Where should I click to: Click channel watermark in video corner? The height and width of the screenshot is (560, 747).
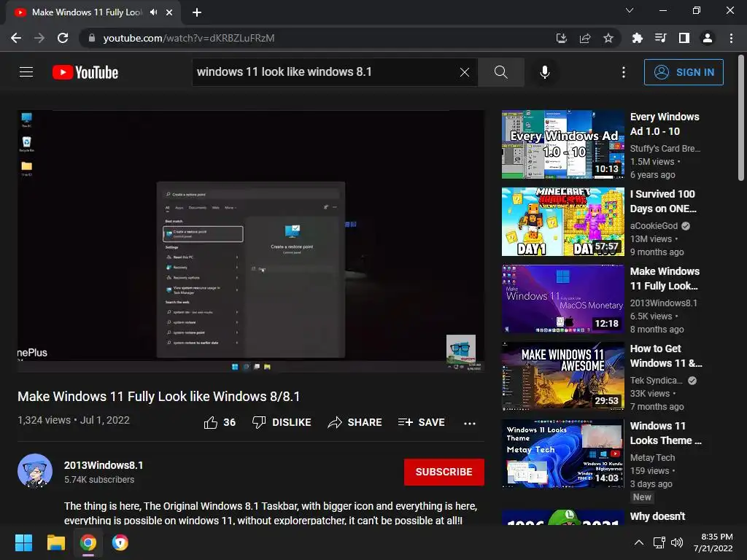click(x=461, y=349)
